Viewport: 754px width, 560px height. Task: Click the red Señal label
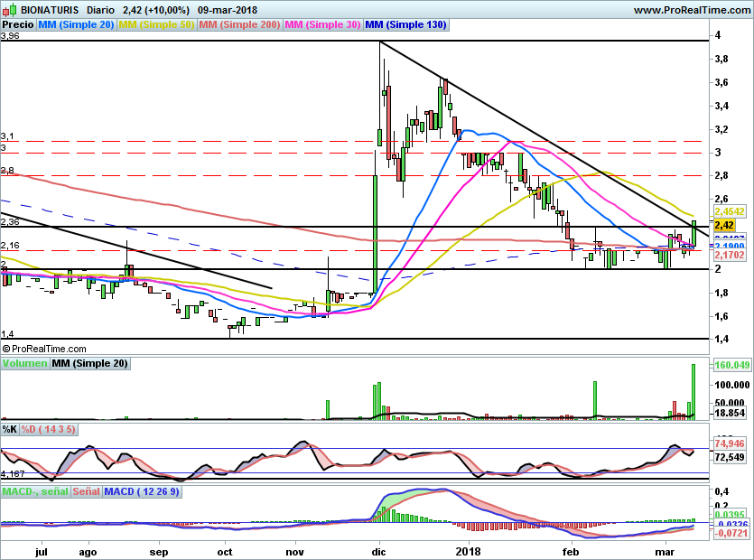(x=86, y=491)
